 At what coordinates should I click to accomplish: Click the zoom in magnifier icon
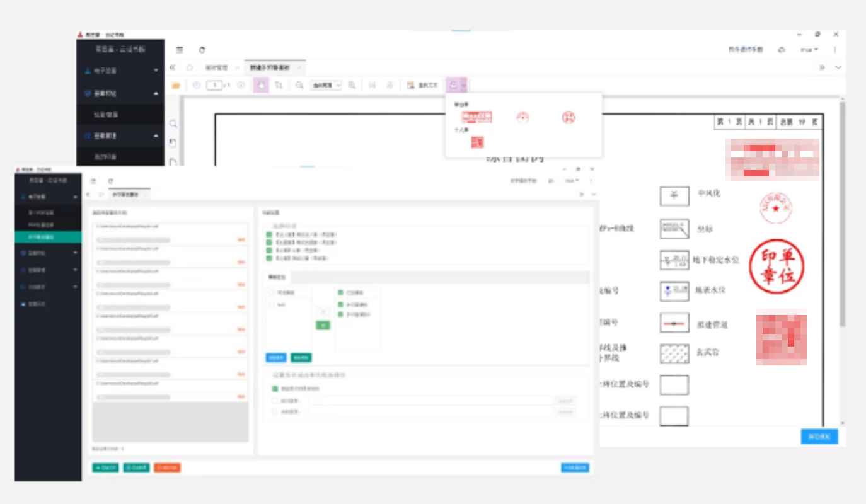(352, 85)
